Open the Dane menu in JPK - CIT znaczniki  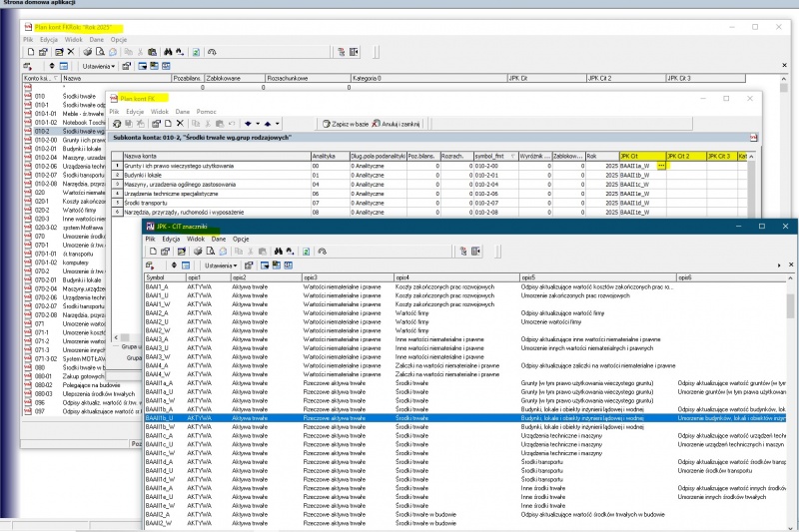pos(217,240)
